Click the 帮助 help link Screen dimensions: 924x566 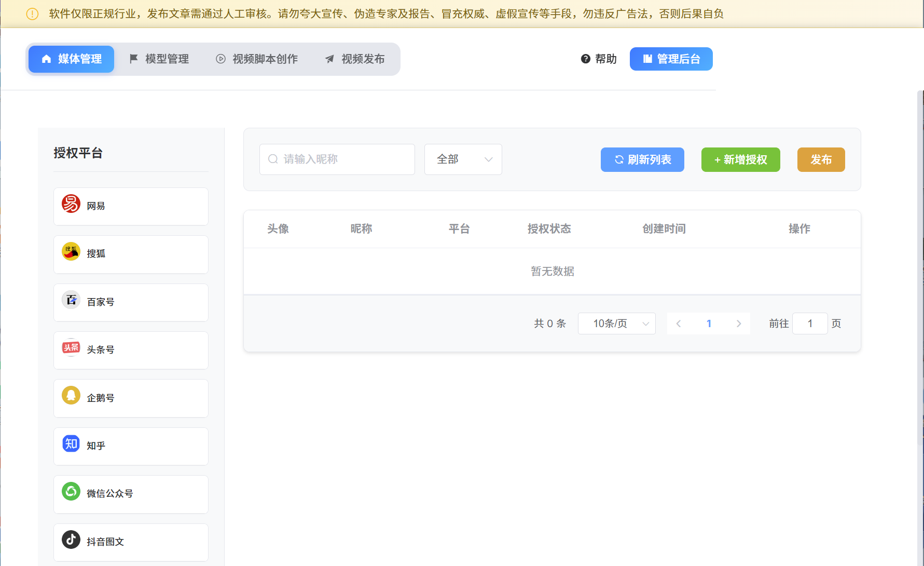point(599,59)
